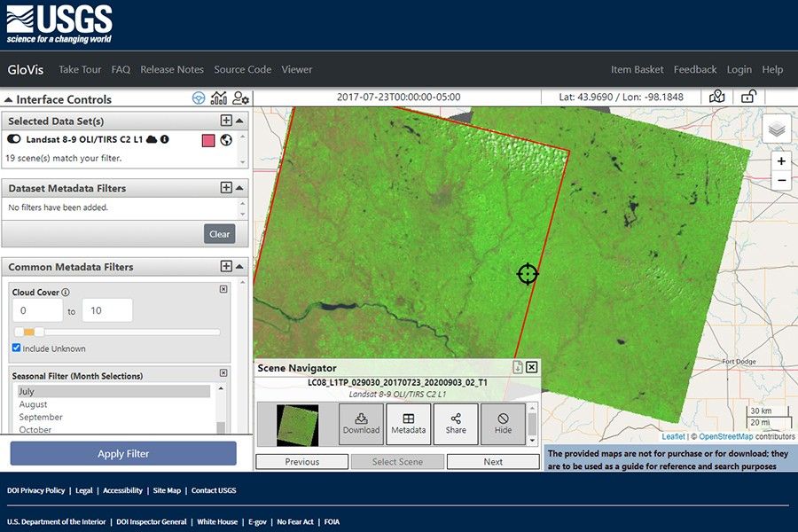Open the timeline chart icon in Interface Controls

pyautogui.click(x=218, y=98)
